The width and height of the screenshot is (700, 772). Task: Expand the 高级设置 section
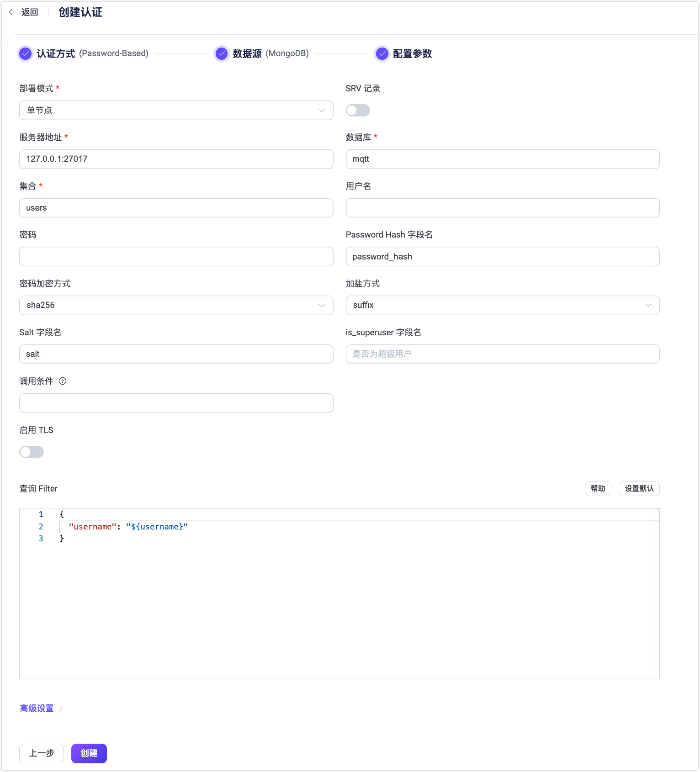coord(37,709)
